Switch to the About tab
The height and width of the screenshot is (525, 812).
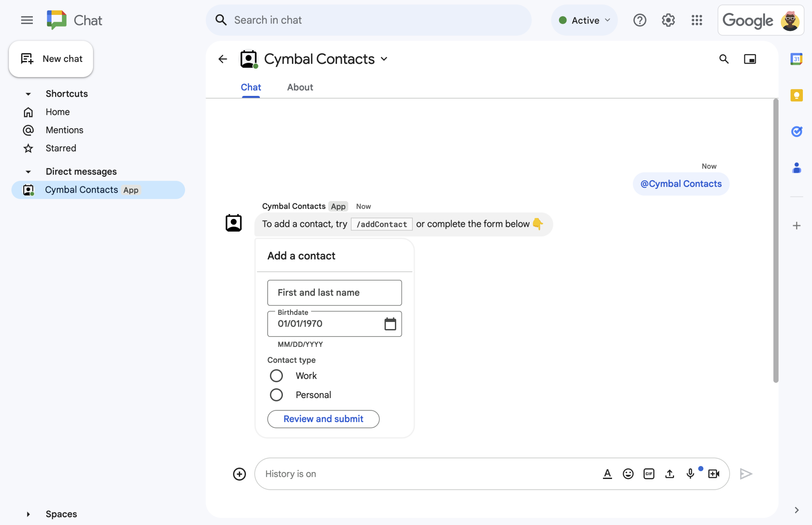[300, 87]
